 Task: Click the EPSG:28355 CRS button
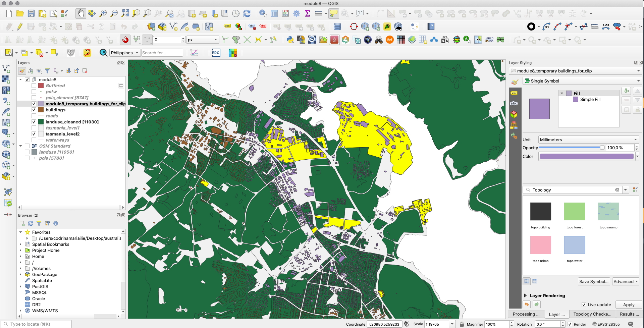(606, 324)
